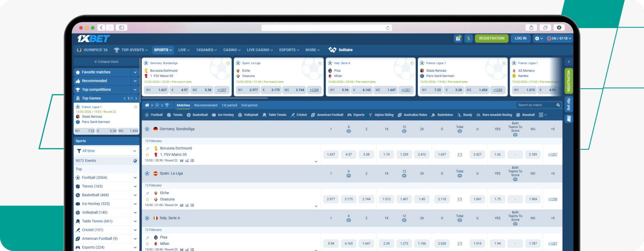This screenshot has width=644, height=251.
Task: Expand Tennis (163) in sports list
Action: pyautogui.click(x=135, y=186)
